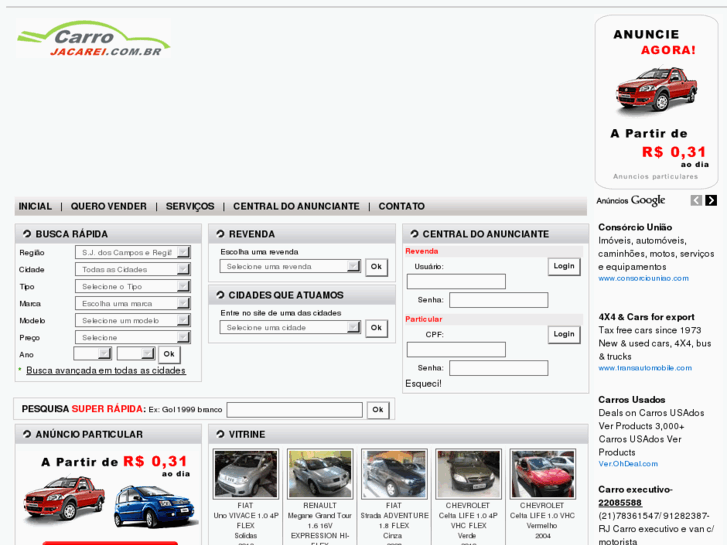The width and height of the screenshot is (727, 545).
Task: Click the previous ad arrow icon
Action: pyautogui.click(x=696, y=201)
